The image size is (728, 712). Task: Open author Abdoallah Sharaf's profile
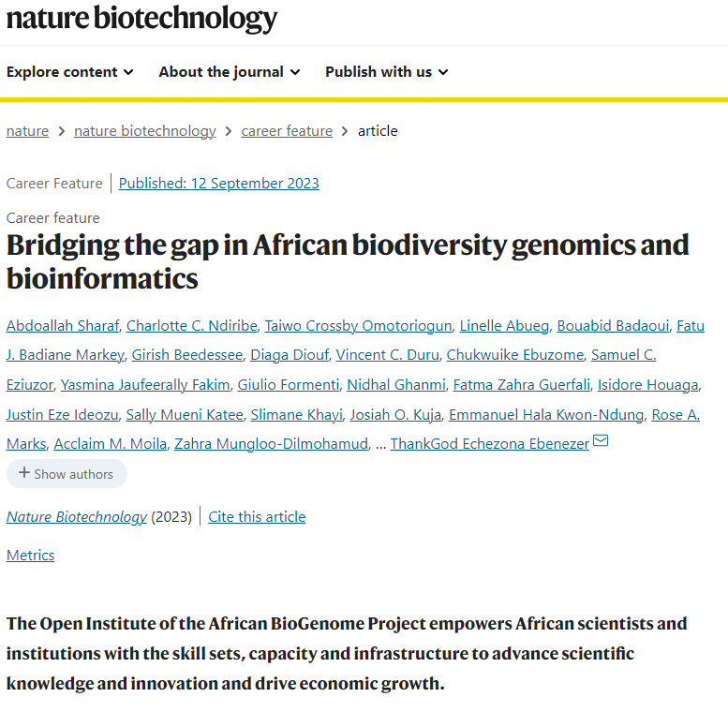point(62,326)
